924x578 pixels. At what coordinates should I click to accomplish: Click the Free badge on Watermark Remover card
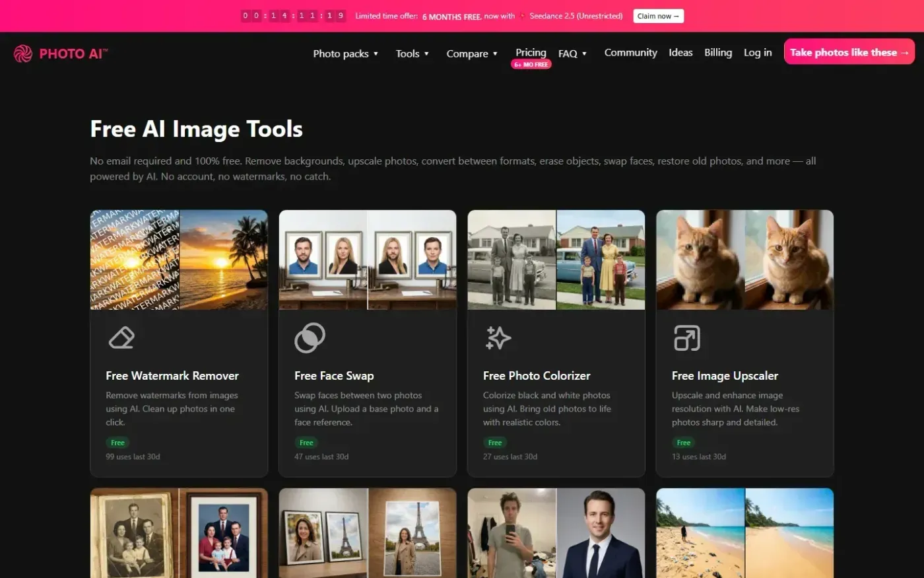(x=117, y=443)
